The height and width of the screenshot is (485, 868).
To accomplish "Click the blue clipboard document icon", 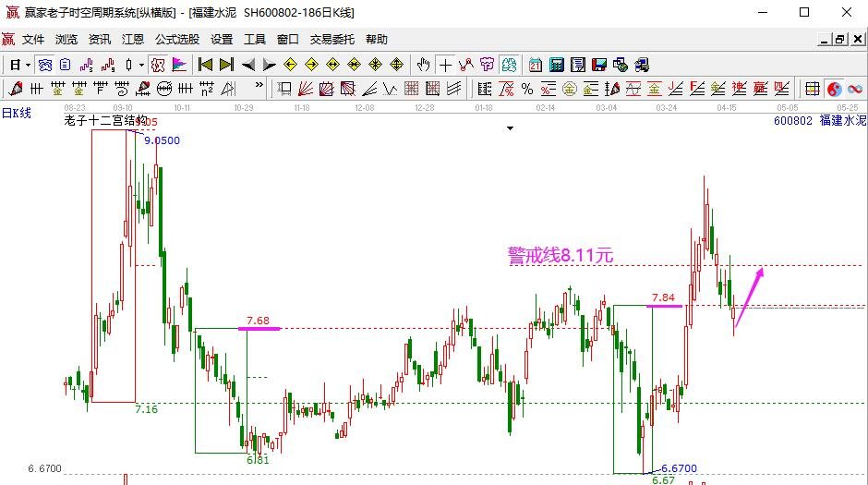I will [66, 65].
